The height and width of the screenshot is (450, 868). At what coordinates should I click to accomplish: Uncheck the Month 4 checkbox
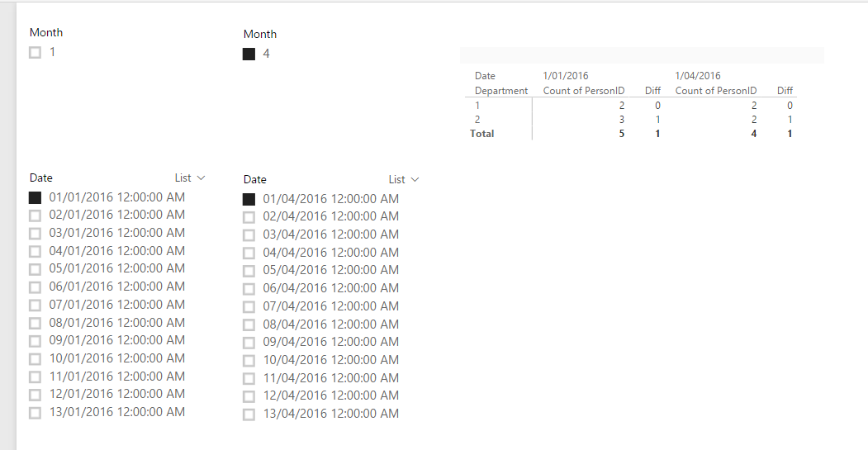tap(249, 54)
